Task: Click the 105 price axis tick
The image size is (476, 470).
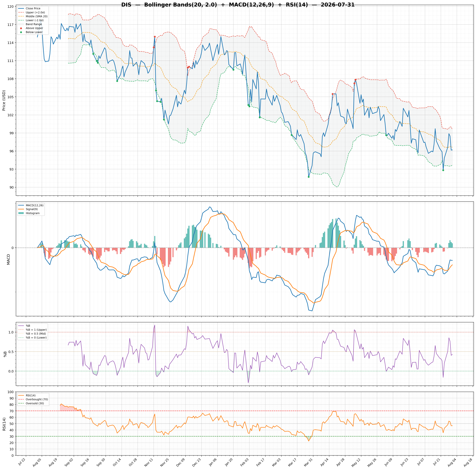Action: 10,97
